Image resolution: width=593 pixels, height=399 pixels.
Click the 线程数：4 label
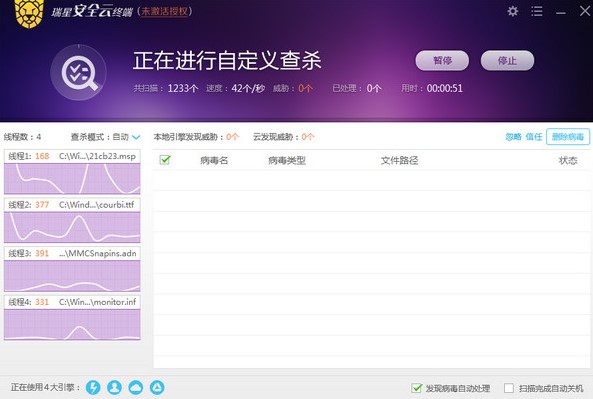click(x=22, y=137)
